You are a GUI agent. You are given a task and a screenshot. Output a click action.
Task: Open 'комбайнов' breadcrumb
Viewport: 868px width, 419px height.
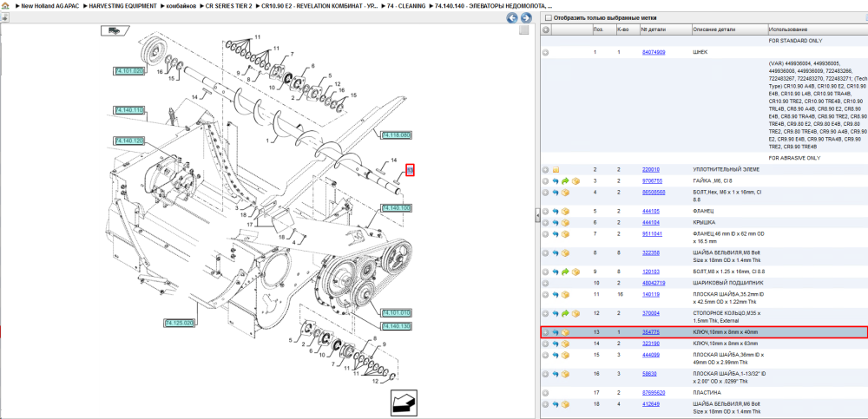(x=181, y=5)
